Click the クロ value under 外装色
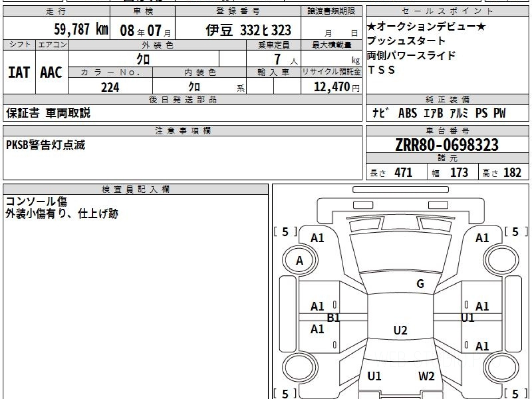Viewport: 532px width, 399px height. point(143,59)
